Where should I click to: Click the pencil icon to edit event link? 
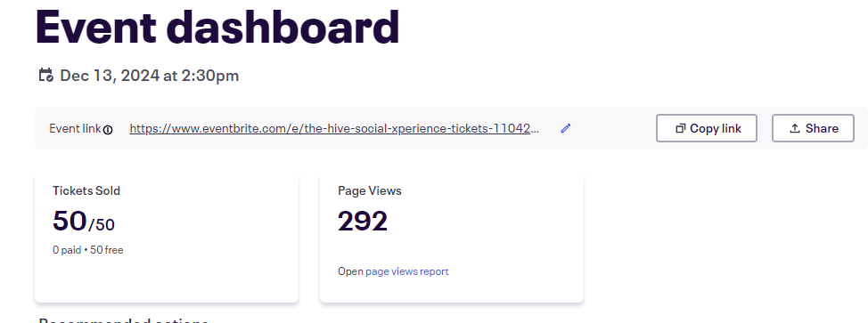565,128
